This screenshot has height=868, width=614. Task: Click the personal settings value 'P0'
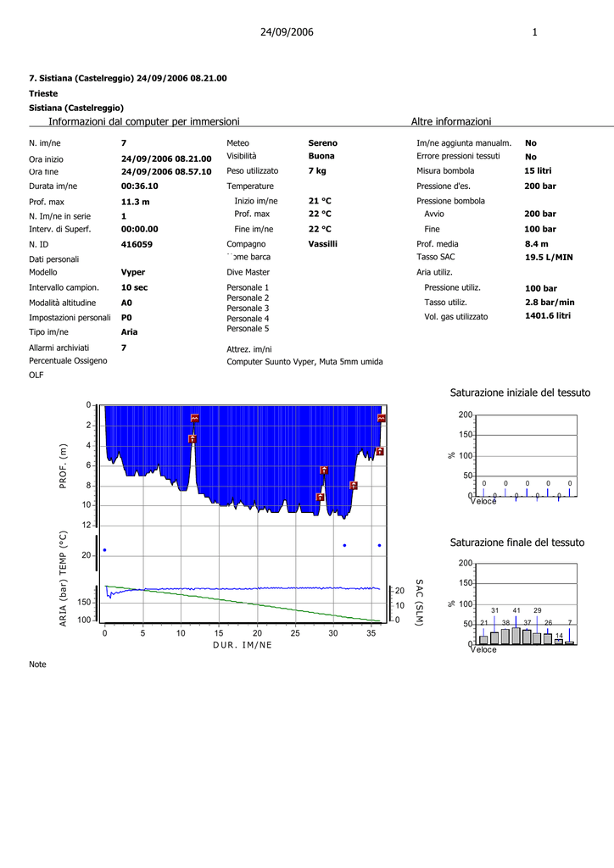click(x=126, y=318)
